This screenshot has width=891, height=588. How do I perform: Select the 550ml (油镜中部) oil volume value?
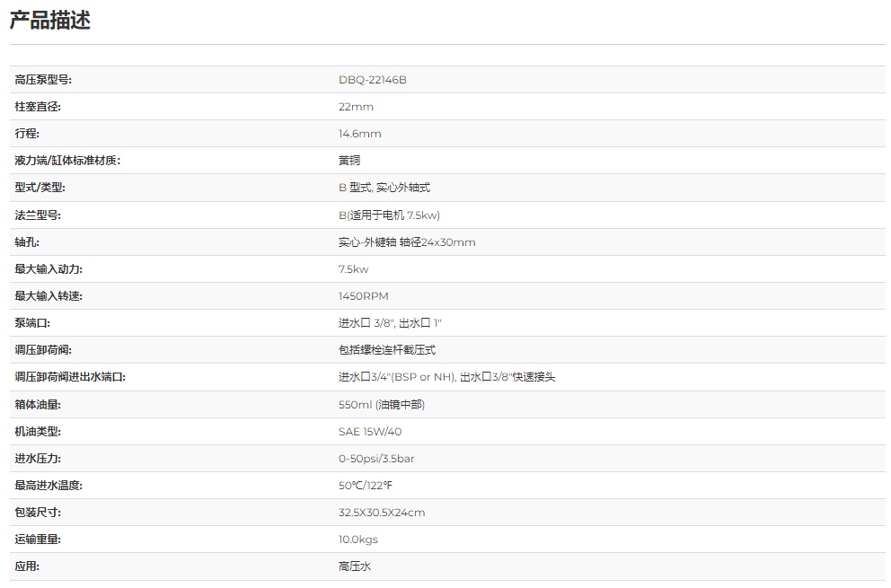point(381,405)
